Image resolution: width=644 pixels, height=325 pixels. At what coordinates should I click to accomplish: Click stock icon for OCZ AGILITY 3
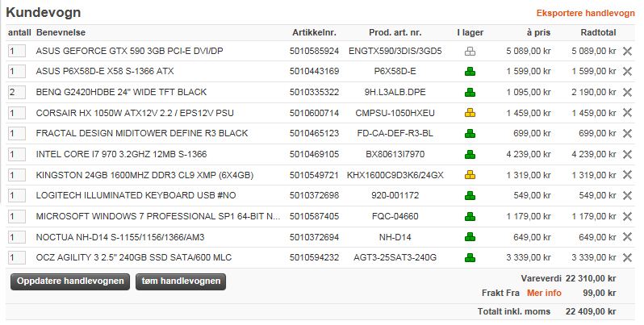(470, 258)
